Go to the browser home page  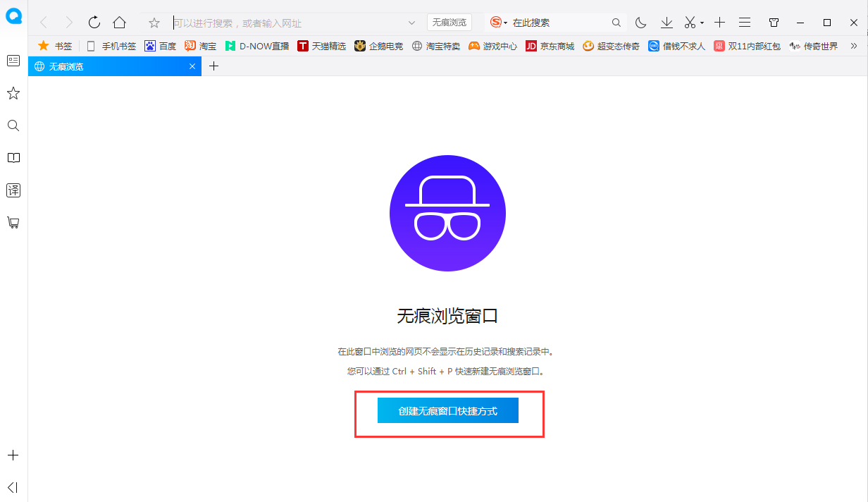(119, 22)
